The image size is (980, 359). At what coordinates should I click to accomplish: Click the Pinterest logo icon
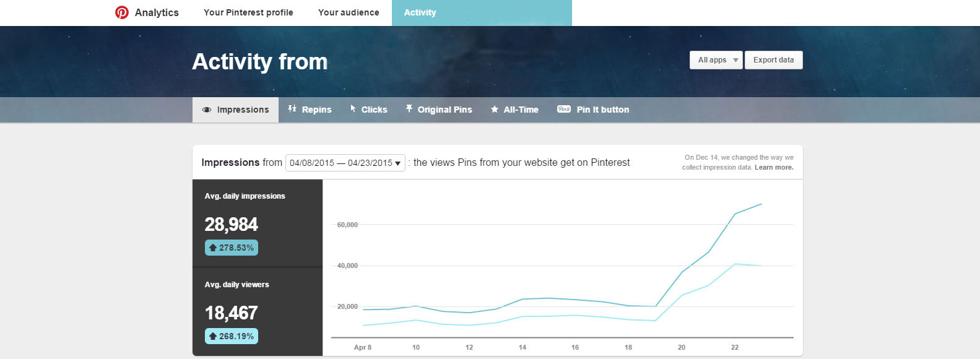122,12
